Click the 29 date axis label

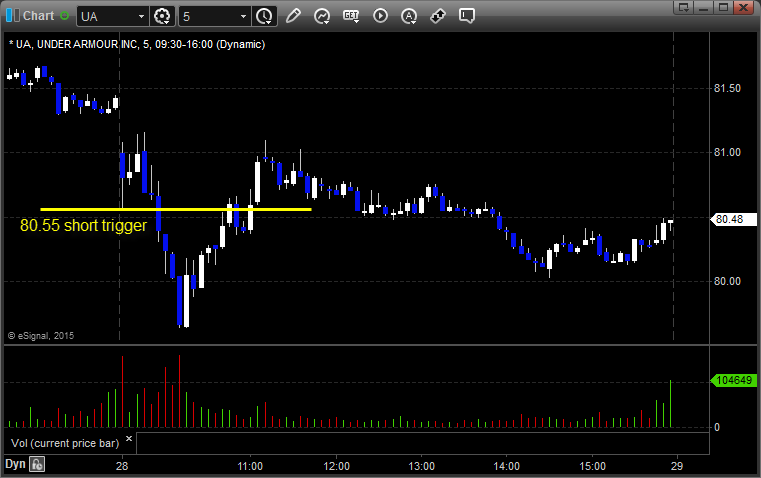point(677,466)
